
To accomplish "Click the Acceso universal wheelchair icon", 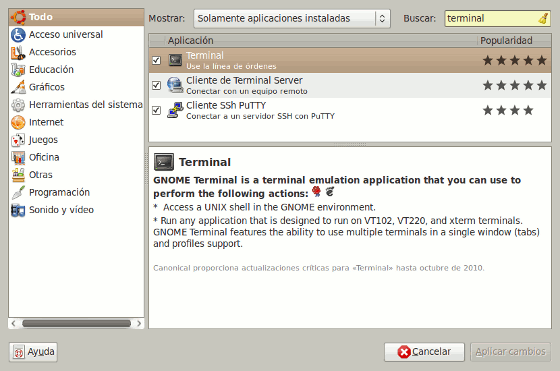I will pyautogui.click(x=18, y=35).
